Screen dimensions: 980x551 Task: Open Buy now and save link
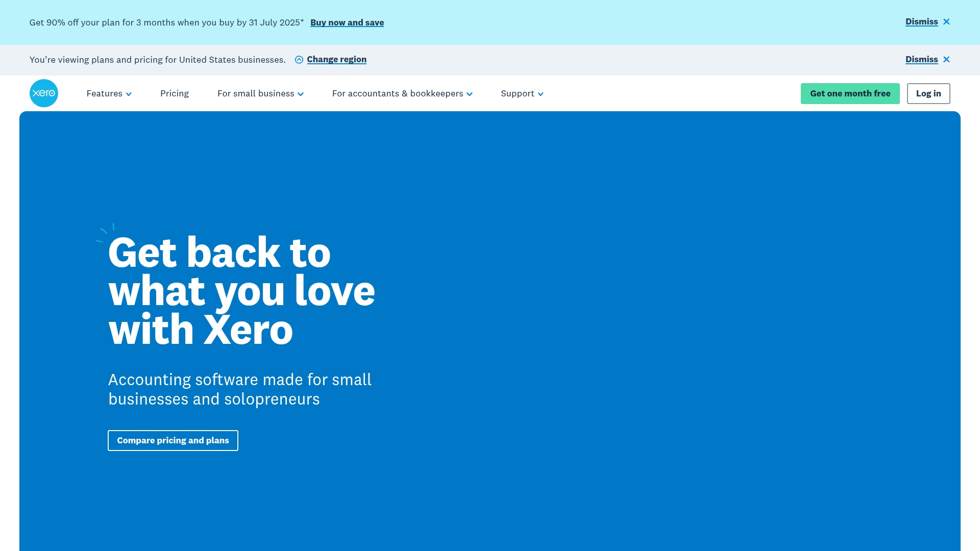(347, 22)
